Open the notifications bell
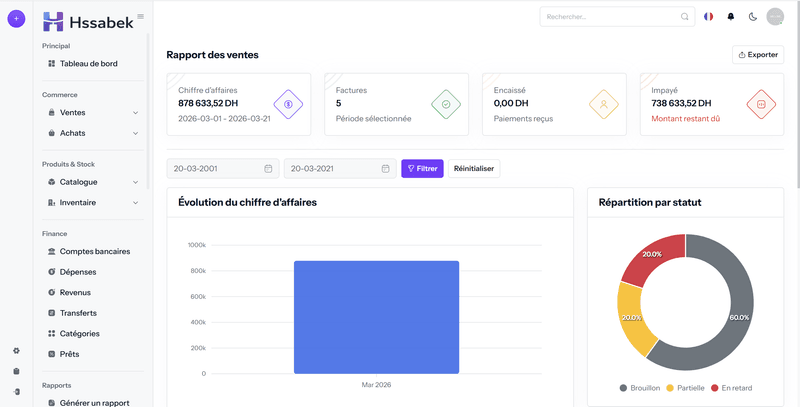This screenshot has height=407, width=800. tap(730, 17)
